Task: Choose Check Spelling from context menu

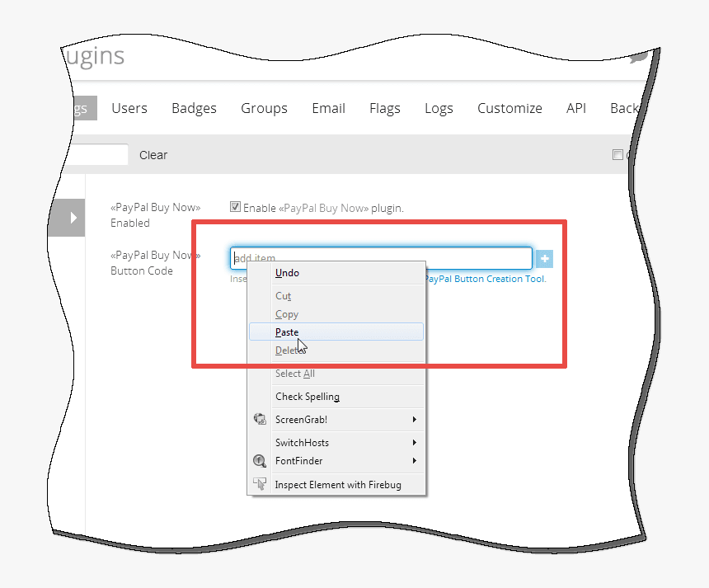Action: pos(336,397)
